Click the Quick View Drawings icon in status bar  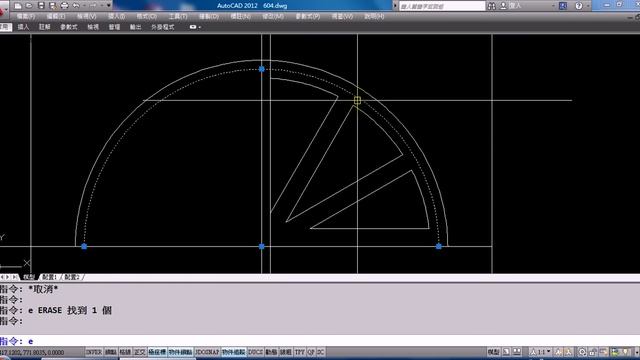tap(517, 352)
